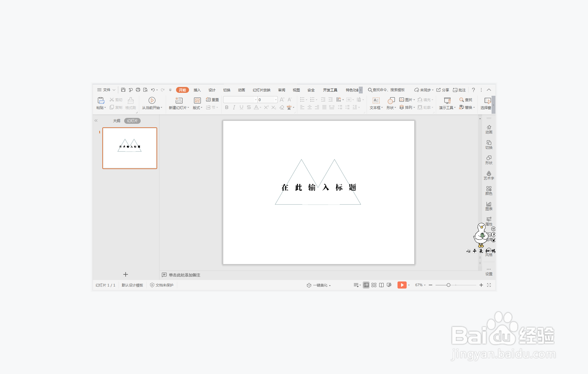Click the Not Synced (未同步) button

pyautogui.click(x=424, y=90)
